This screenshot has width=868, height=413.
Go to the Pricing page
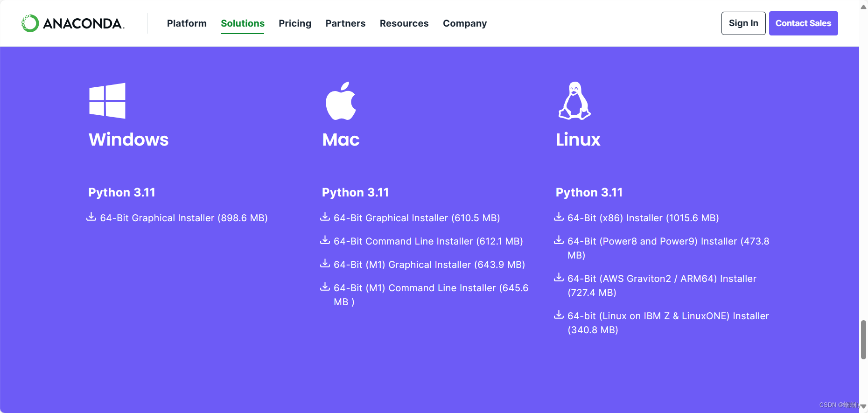(295, 23)
